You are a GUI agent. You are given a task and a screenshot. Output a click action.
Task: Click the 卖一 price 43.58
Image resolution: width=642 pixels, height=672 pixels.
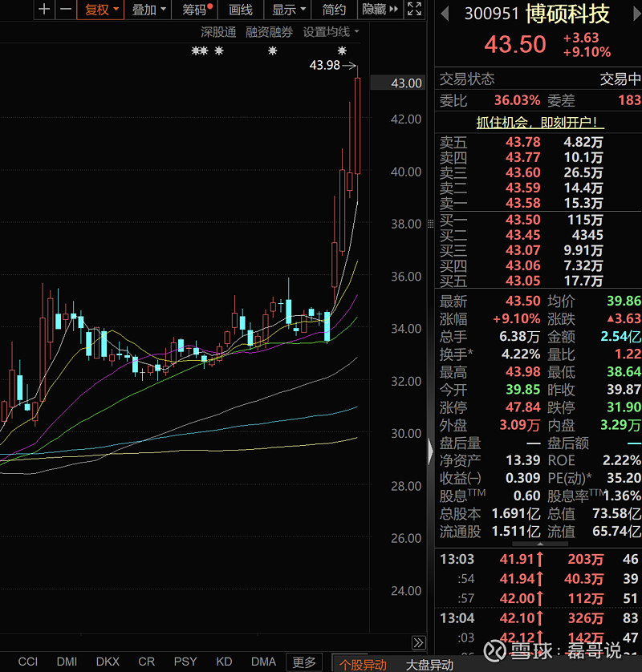pos(522,203)
